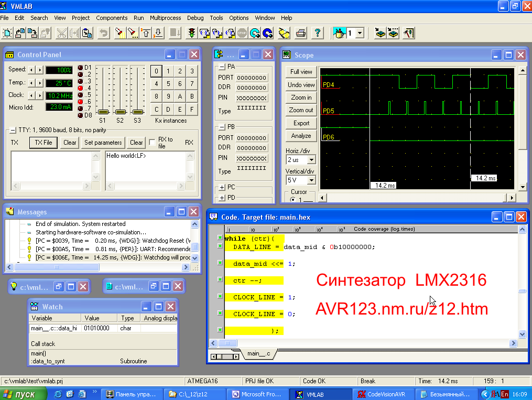Enable the RX to file checkbox
Image resolution: width=532 pixels, height=400 pixels.
(x=153, y=142)
